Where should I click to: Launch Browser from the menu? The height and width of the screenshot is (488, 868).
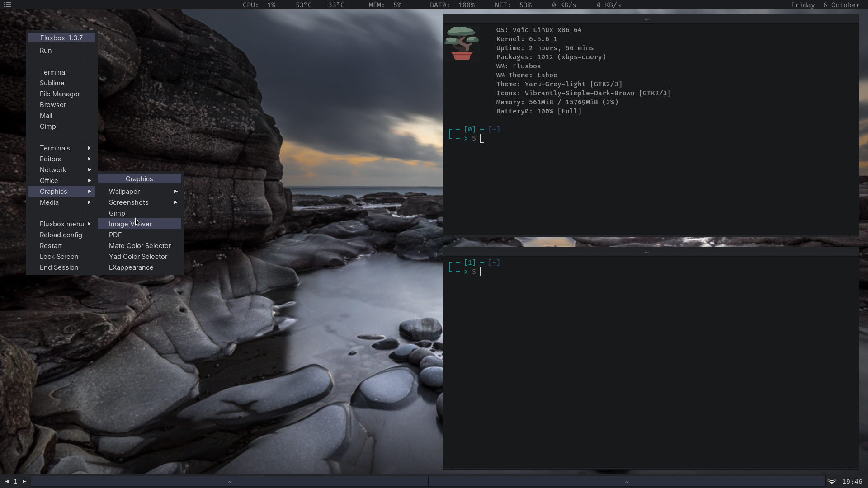click(61, 105)
